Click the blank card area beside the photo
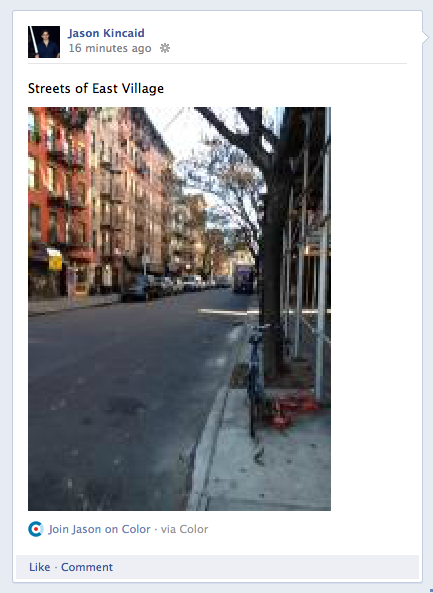Screen dimensions: 433x593 tap(374, 309)
